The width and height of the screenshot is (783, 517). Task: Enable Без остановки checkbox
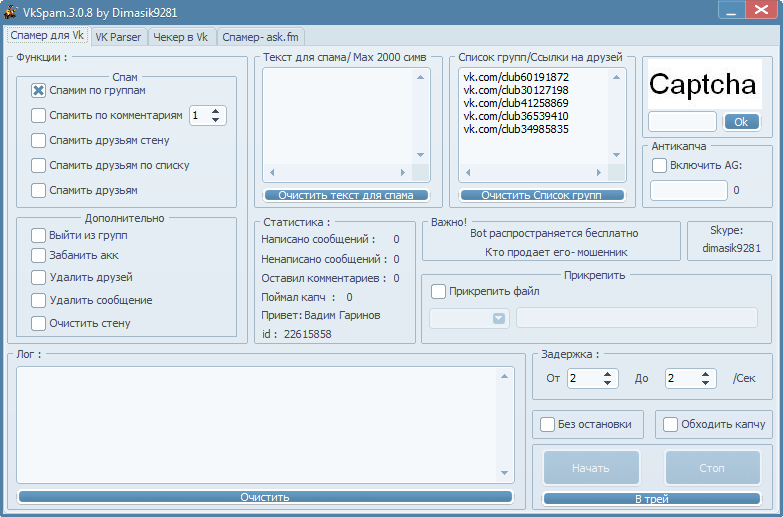pos(547,425)
